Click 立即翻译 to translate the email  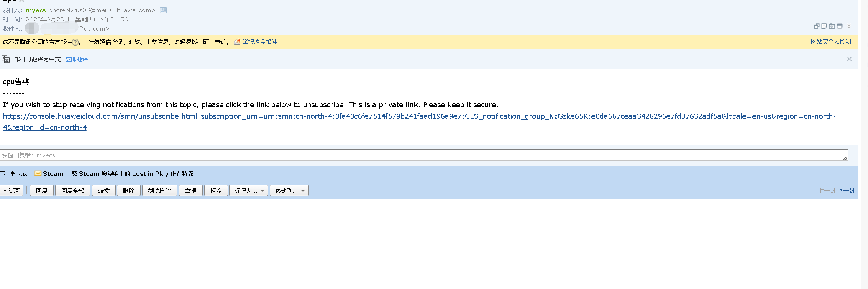77,59
